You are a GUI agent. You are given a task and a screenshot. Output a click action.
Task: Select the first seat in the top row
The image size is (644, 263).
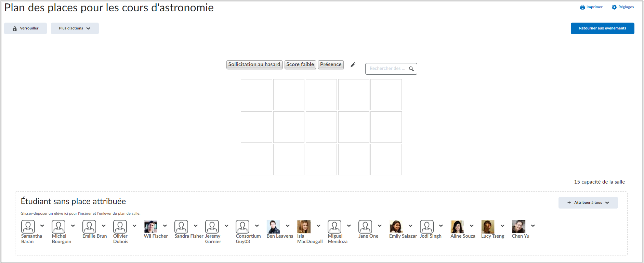257,95
